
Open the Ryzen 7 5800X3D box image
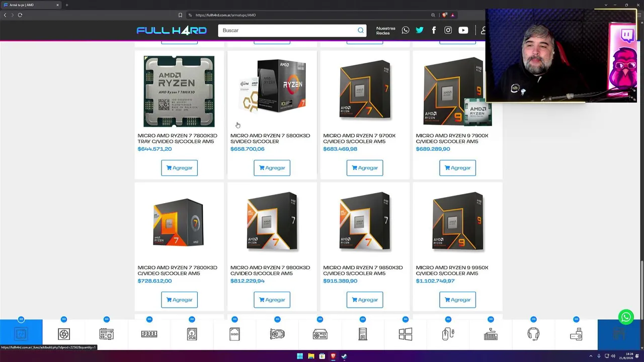pos(272,86)
